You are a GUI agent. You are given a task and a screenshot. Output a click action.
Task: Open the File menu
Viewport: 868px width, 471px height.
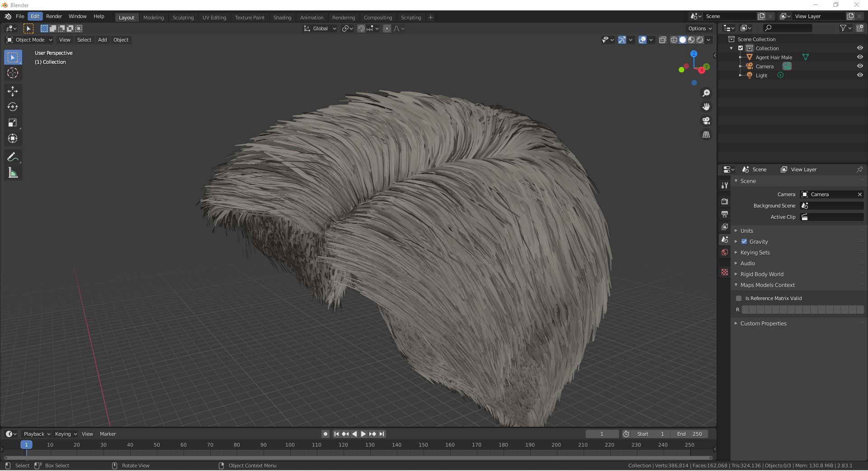[x=20, y=16]
